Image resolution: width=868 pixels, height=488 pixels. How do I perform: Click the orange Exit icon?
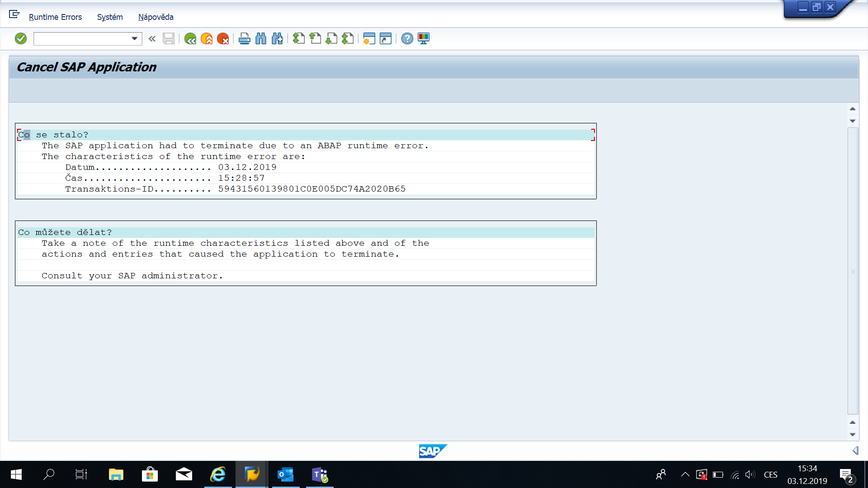[x=207, y=39]
